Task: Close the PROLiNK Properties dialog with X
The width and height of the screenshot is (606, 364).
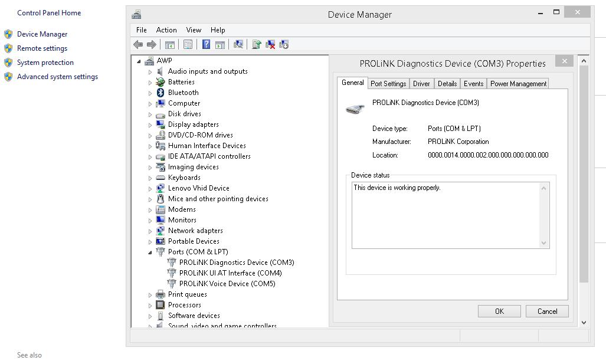Action: [x=564, y=61]
